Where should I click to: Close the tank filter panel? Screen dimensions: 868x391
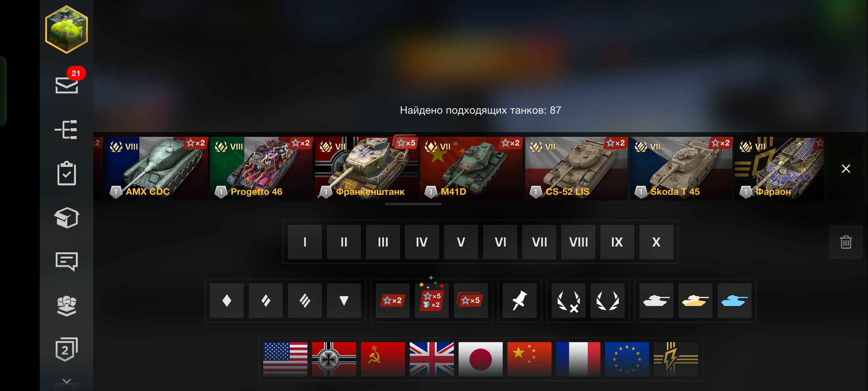[846, 169]
